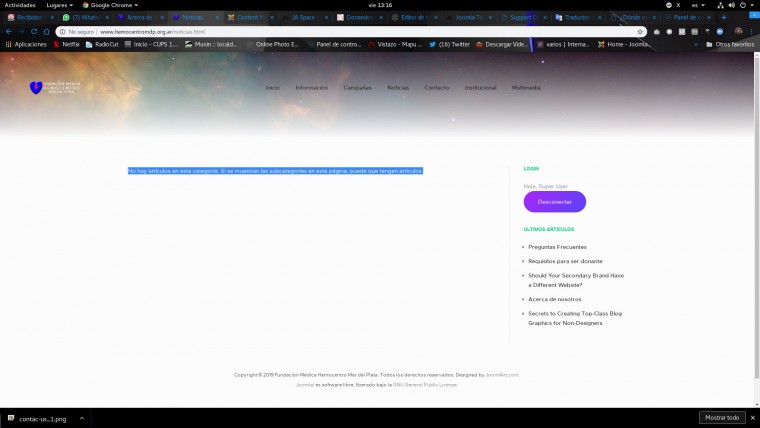The width and height of the screenshot is (760, 428).
Task: Open the Acerca de nosotros link
Action: pyautogui.click(x=554, y=299)
